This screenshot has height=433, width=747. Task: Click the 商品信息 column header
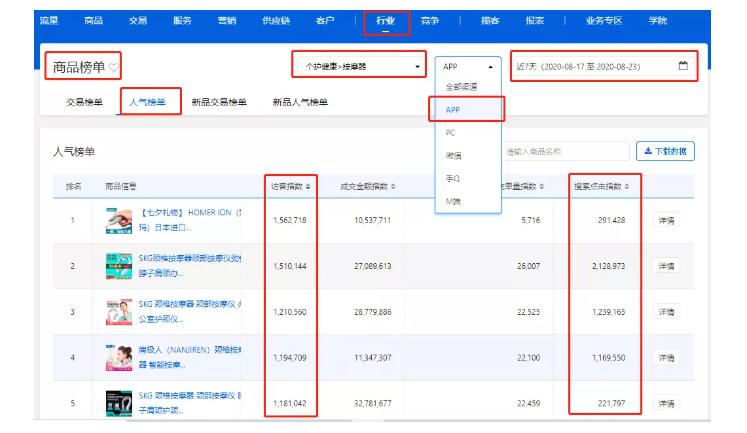pos(121,186)
